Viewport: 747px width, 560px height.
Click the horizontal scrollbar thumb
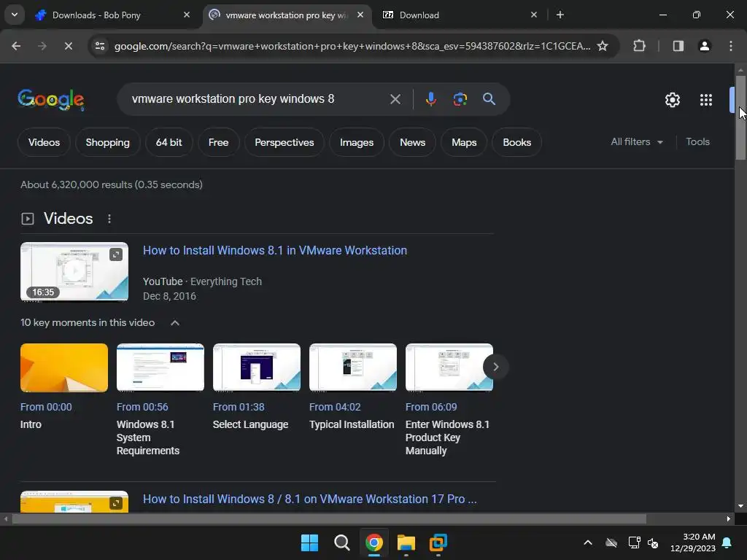[329, 519]
